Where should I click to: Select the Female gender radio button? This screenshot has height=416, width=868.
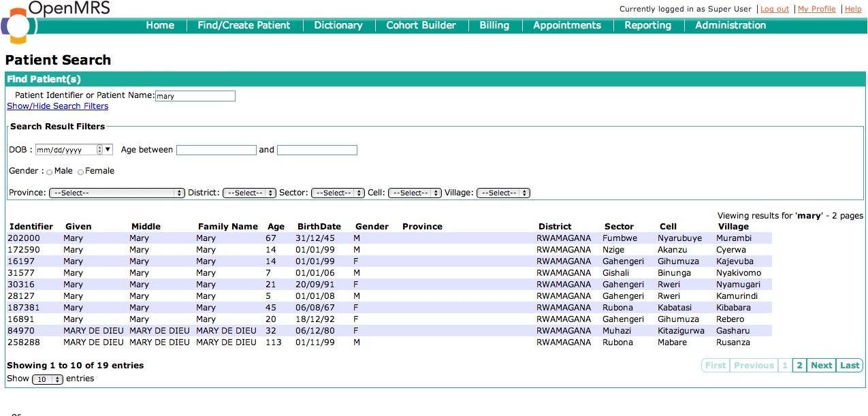pos(80,172)
